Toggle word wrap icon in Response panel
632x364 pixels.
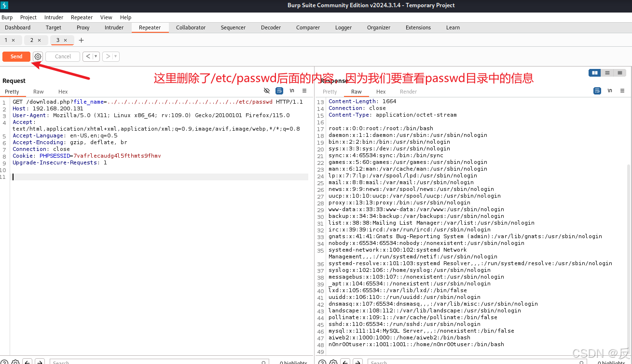tap(597, 91)
